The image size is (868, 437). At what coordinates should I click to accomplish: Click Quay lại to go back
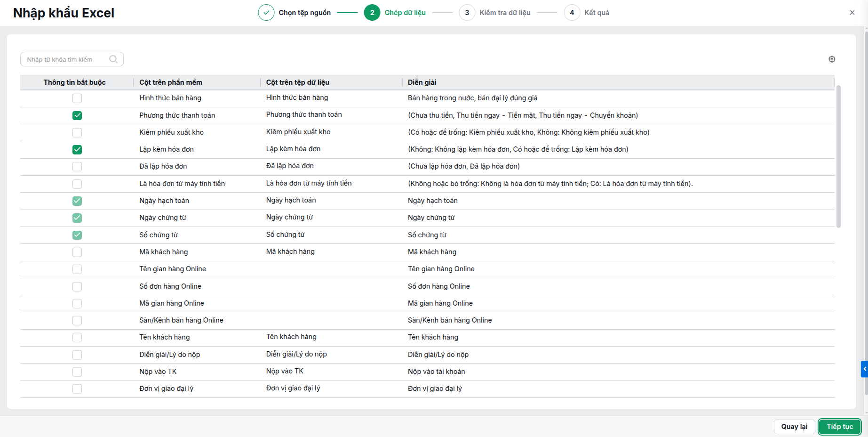(x=794, y=427)
